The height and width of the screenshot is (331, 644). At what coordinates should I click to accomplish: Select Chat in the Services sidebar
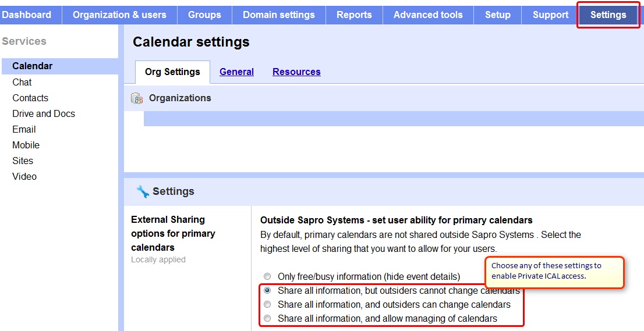pos(22,83)
